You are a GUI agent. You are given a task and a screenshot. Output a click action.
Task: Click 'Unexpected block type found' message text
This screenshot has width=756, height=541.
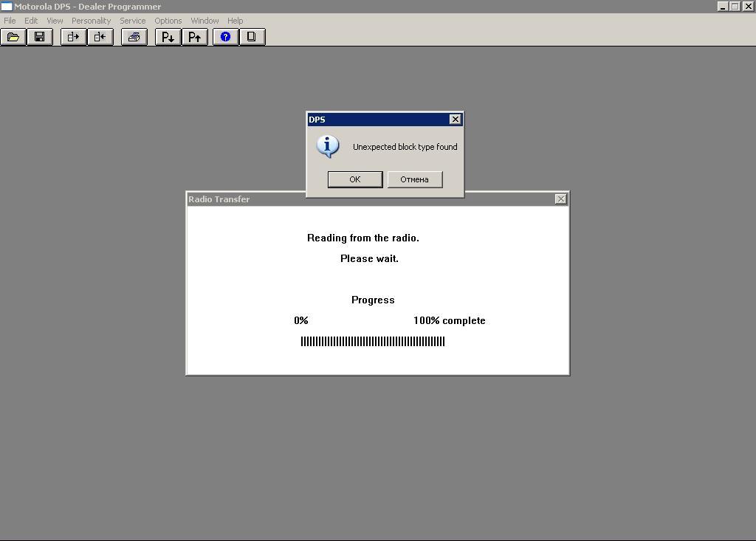tap(405, 147)
